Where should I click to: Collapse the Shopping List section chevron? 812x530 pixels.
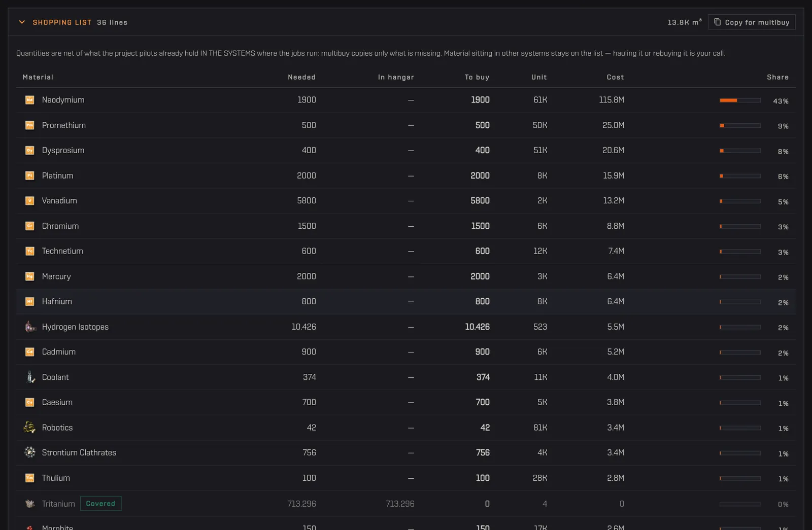[x=22, y=22]
